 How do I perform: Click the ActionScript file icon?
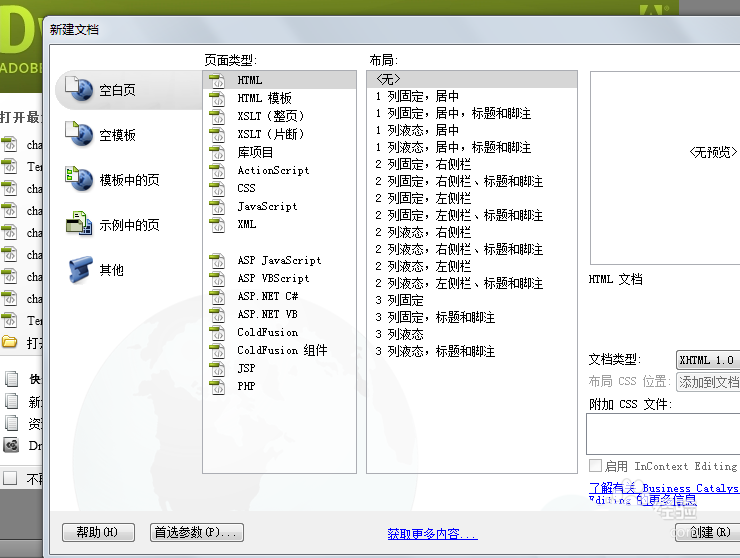pos(218,170)
